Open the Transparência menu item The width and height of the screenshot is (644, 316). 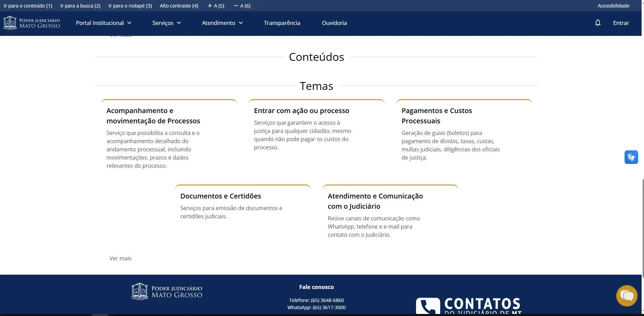(x=282, y=23)
